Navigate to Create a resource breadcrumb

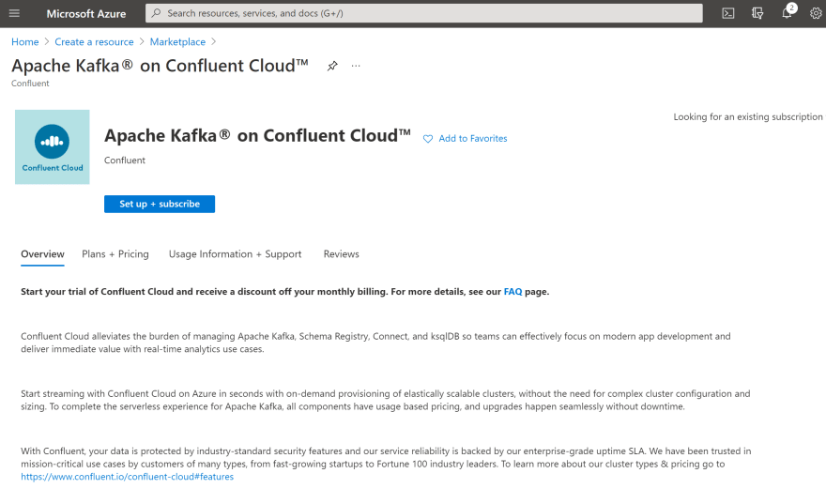[x=94, y=41]
